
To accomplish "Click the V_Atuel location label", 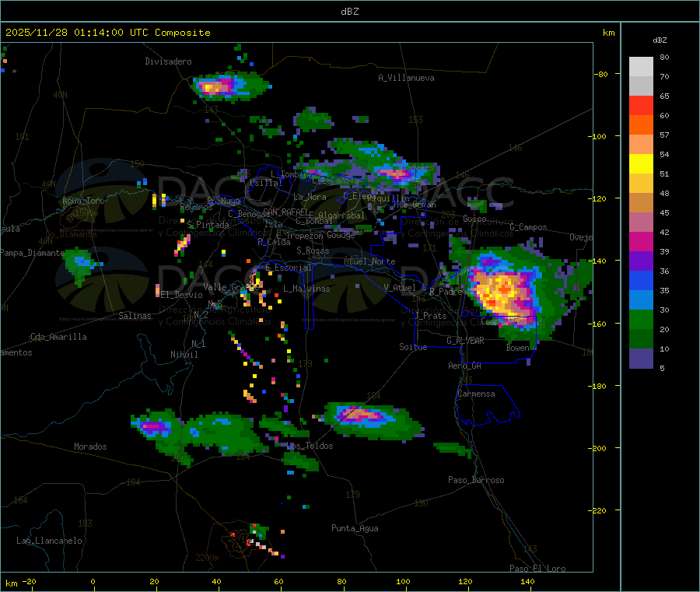I will [x=400, y=288].
